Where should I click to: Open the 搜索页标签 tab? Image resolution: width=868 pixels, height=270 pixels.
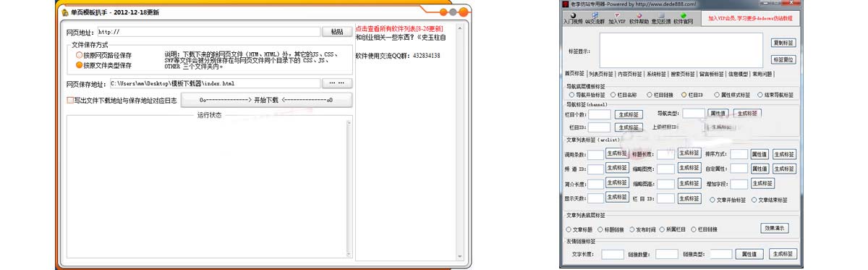click(x=682, y=74)
